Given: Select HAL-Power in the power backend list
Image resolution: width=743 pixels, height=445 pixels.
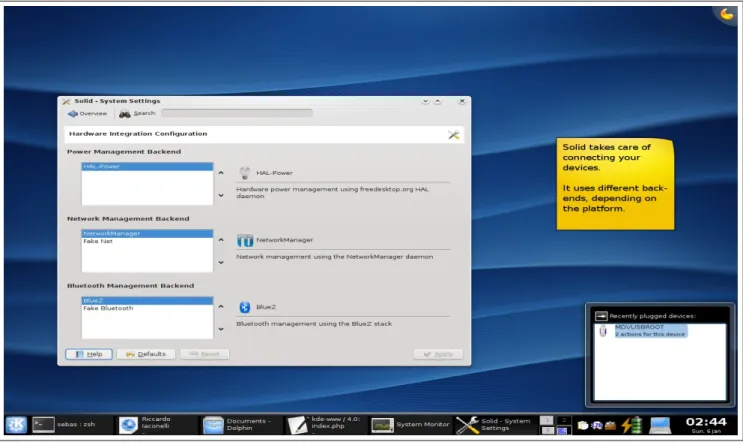Looking at the screenshot, I should (147, 166).
